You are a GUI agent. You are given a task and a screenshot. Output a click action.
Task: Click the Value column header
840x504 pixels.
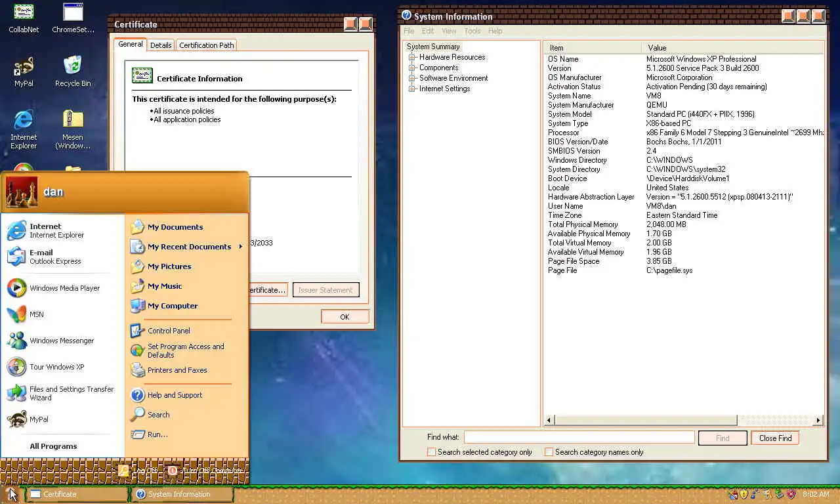pos(732,48)
